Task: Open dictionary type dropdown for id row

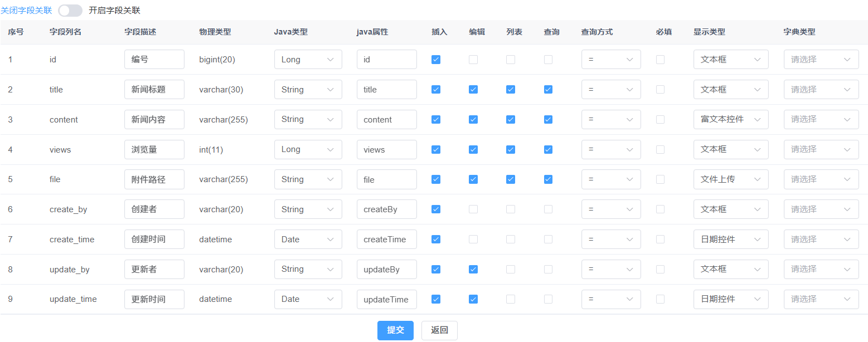Action: click(x=821, y=60)
